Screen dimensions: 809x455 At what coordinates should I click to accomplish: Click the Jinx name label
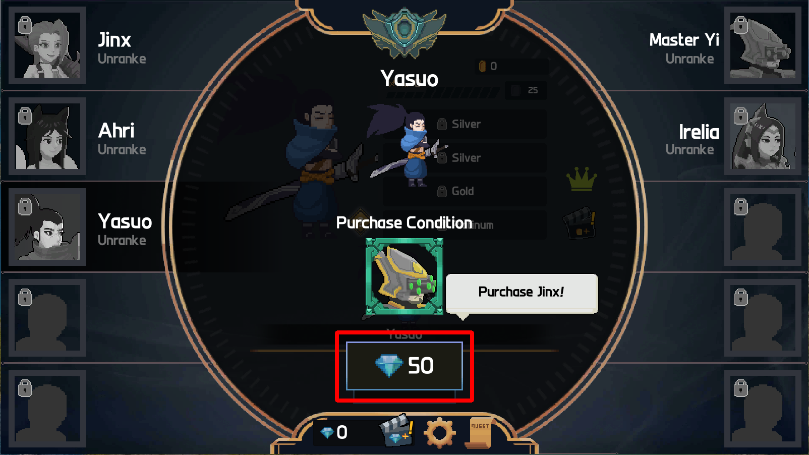click(x=115, y=40)
